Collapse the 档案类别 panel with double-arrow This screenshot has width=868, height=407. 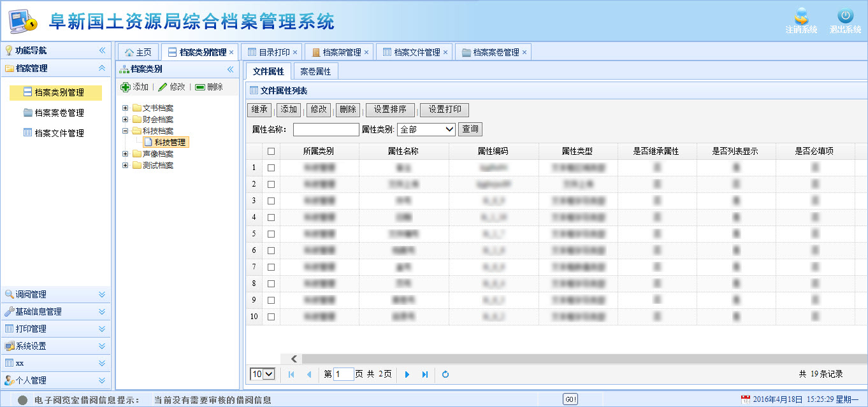[231, 69]
